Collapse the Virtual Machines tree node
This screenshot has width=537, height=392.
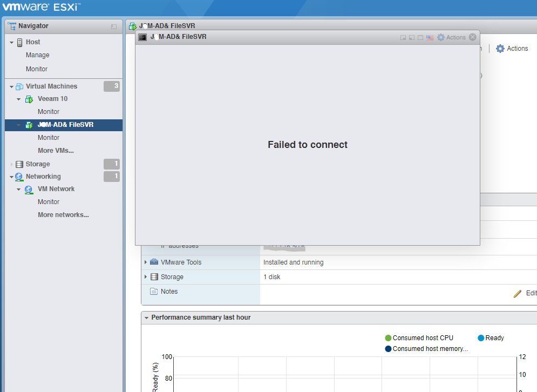pos(12,86)
